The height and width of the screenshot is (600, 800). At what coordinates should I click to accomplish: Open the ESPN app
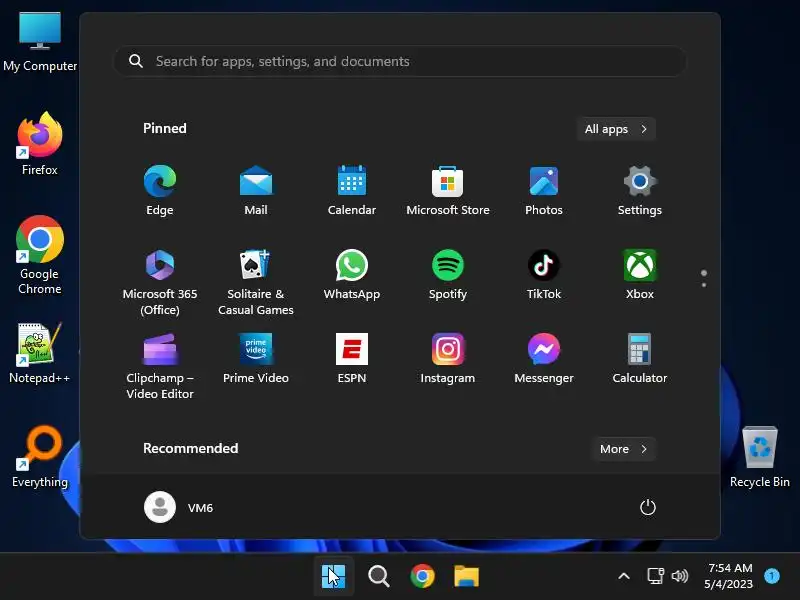point(352,358)
